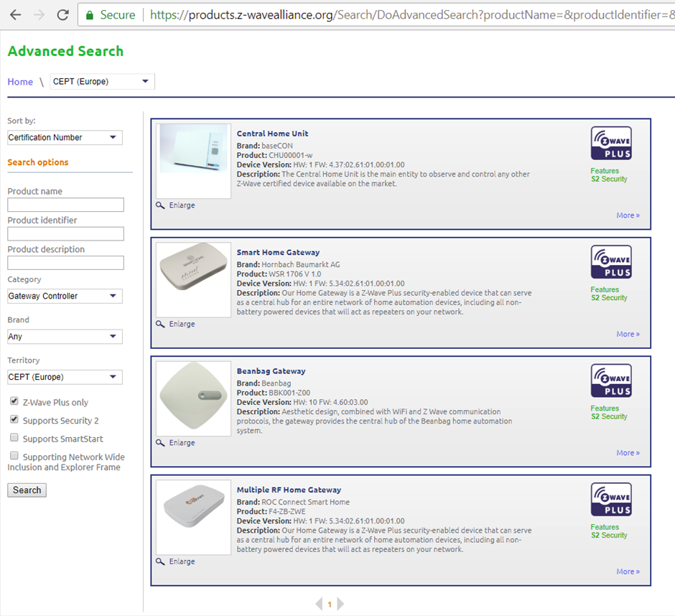Click Z-Wave Plus logo on Central Home Unit

pyautogui.click(x=611, y=144)
